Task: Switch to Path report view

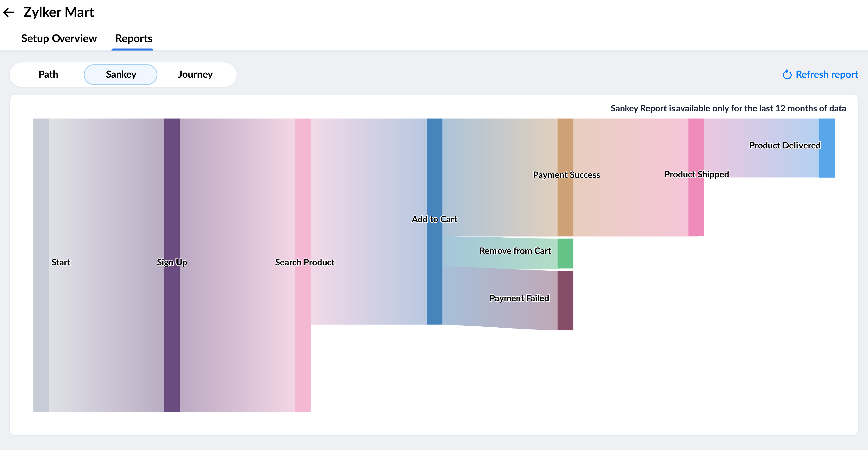Action: (48, 74)
